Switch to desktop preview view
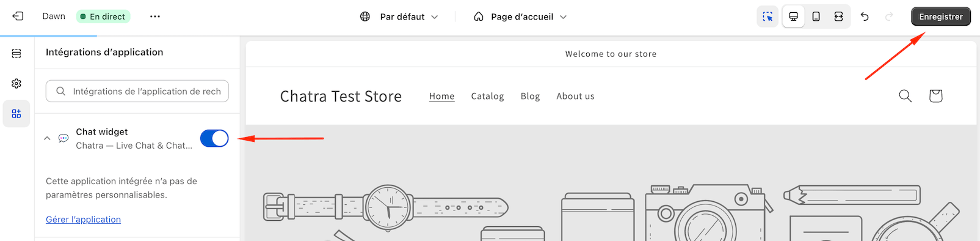Image resolution: width=980 pixels, height=241 pixels. tap(793, 17)
